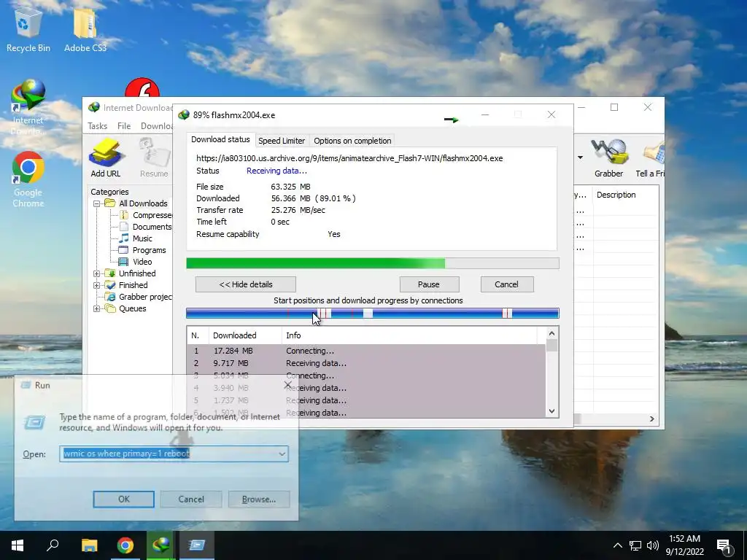Viewport: 747px width, 560px height.
Task: Select connection row with 17.284 MB
Action: coord(366,351)
